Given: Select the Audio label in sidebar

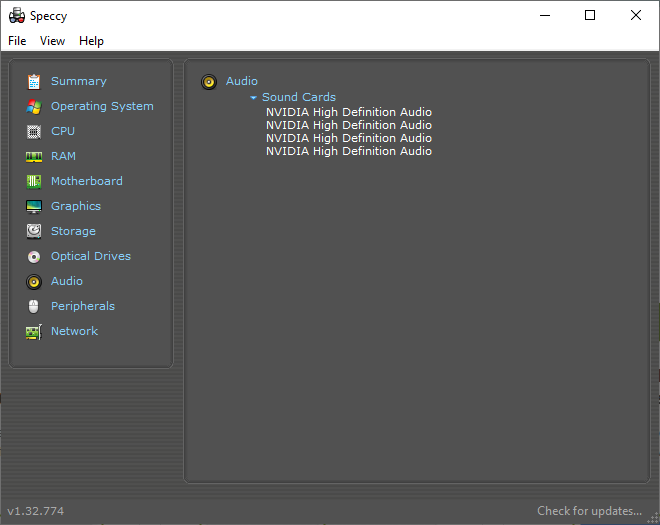Looking at the screenshot, I should pyautogui.click(x=67, y=281).
